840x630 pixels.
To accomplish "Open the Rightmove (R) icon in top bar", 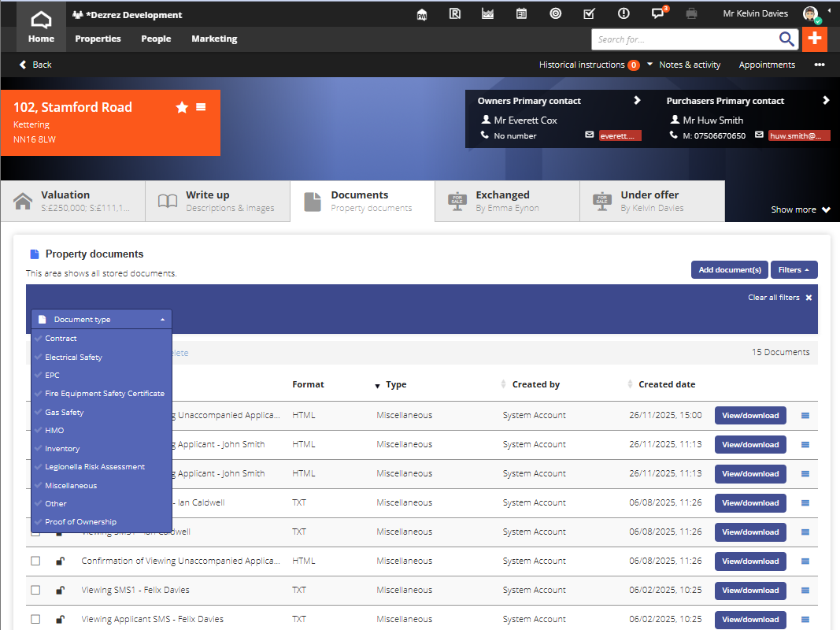I will pos(455,13).
